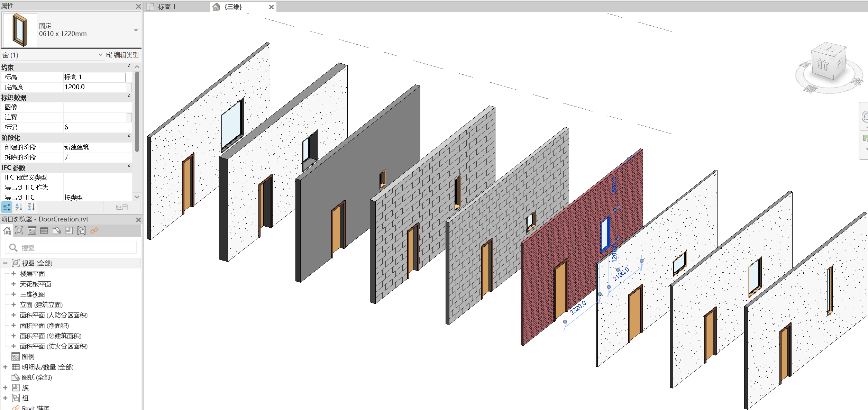The height and width of the screenshot is (410, 868).
Task: Select the sheets filter icon in browser
Action: [57, 230]
